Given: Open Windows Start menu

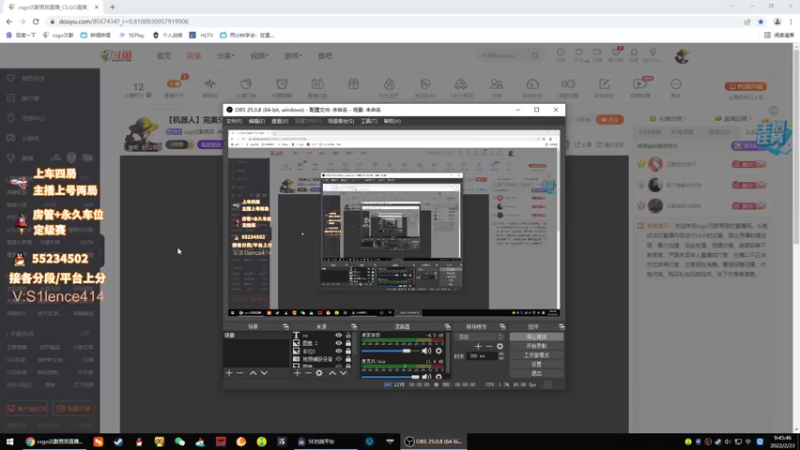Looking at the screenshot, I should 10,442.
